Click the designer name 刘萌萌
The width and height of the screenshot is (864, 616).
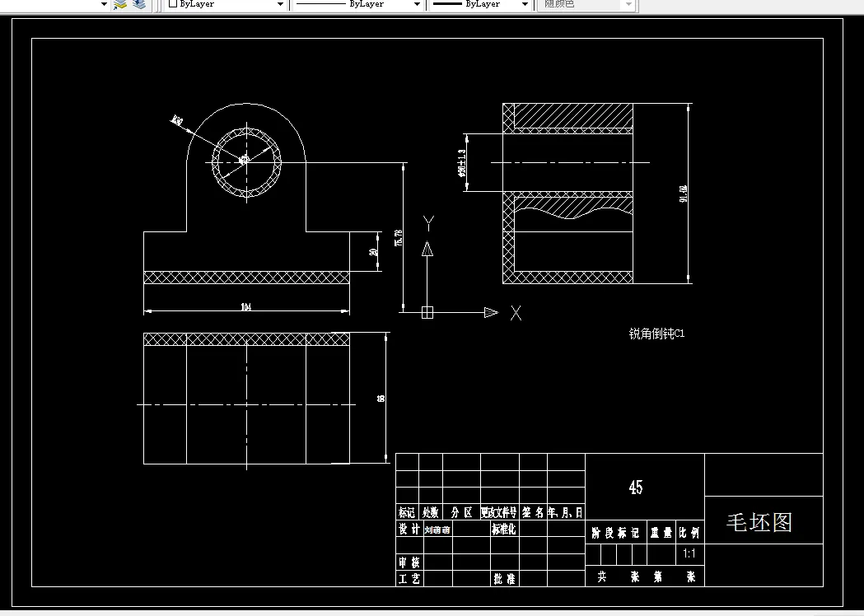[437, 530]
